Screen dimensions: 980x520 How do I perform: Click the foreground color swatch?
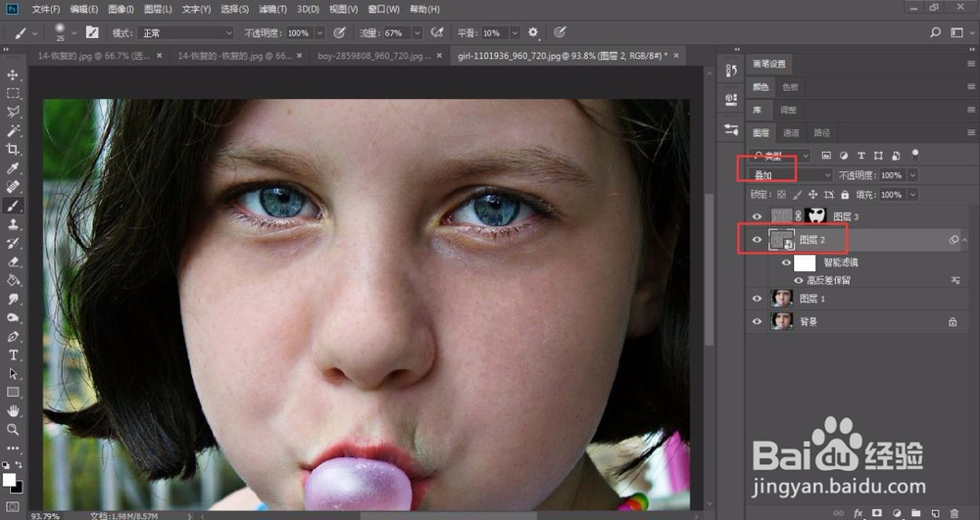pos(9,480)
